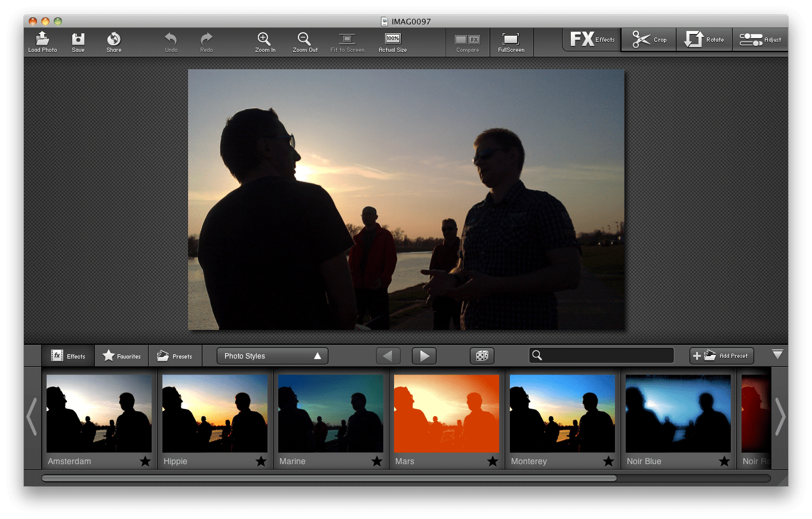Select the Crop tool
The height and width of the screenshot is (519, 812).
[648, 39]
